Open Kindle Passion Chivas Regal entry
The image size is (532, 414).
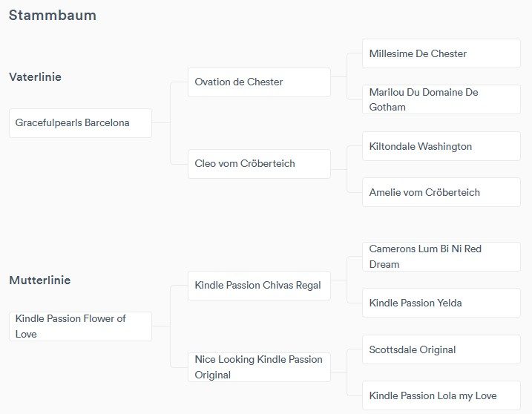(x=258, y=286)
